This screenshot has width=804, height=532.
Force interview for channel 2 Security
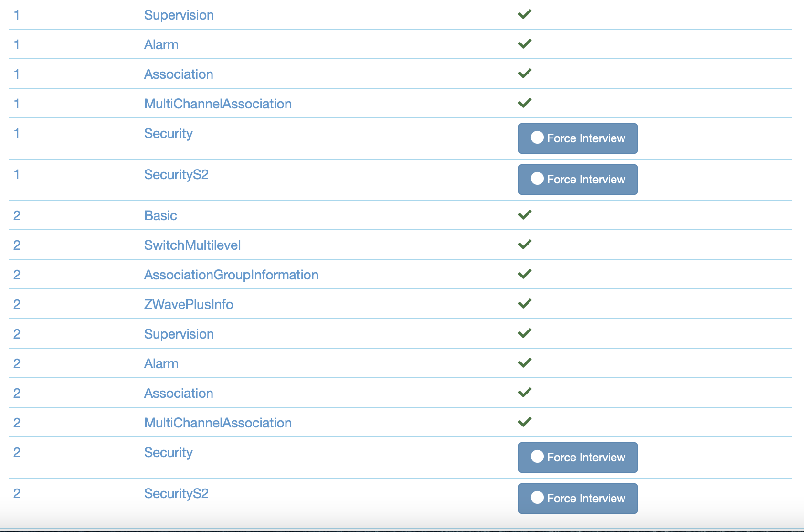tap(578, 458)
